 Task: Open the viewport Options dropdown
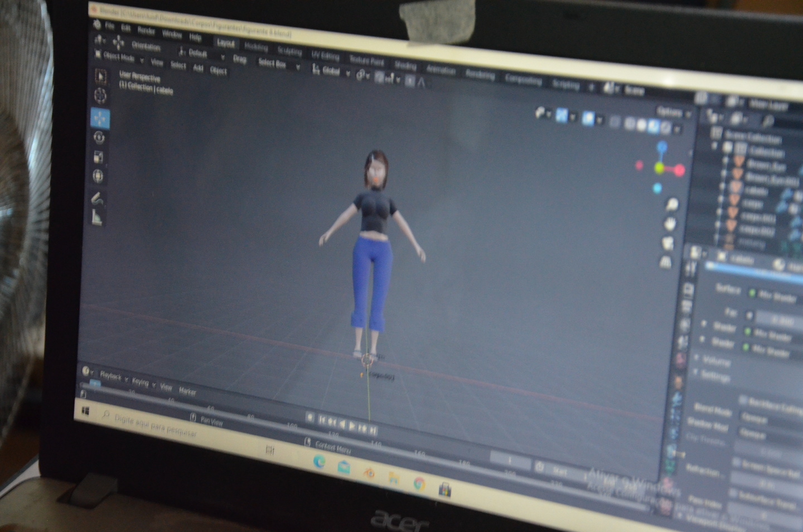coord(673,112)
